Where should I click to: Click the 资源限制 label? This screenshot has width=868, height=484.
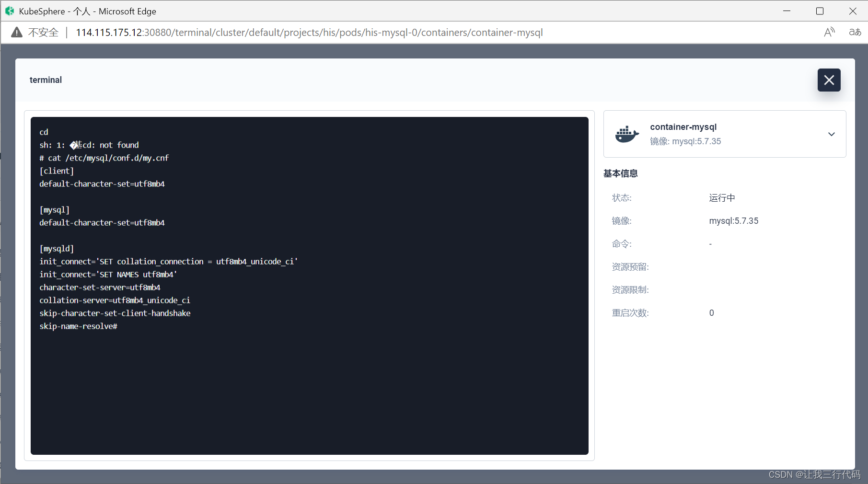coord(630,290)
